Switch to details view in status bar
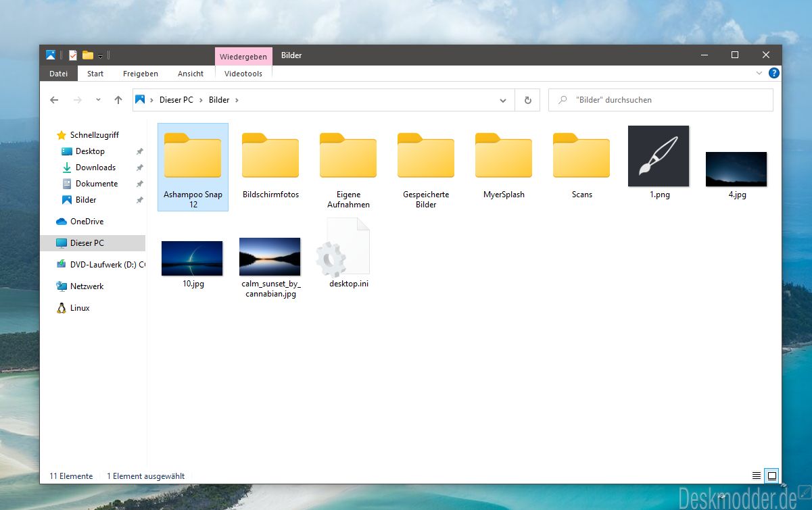This screenshot has height=510, width=812. coord(757,476)
